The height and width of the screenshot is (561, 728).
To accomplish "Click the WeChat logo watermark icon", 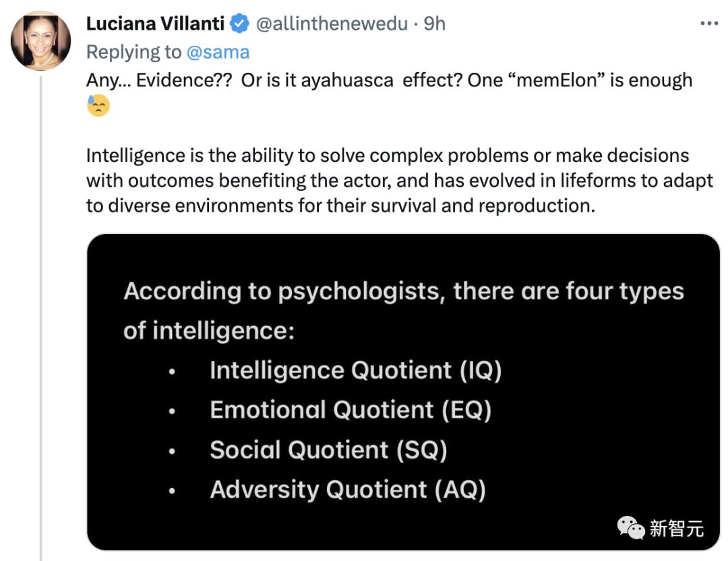I will click(631, 528).
